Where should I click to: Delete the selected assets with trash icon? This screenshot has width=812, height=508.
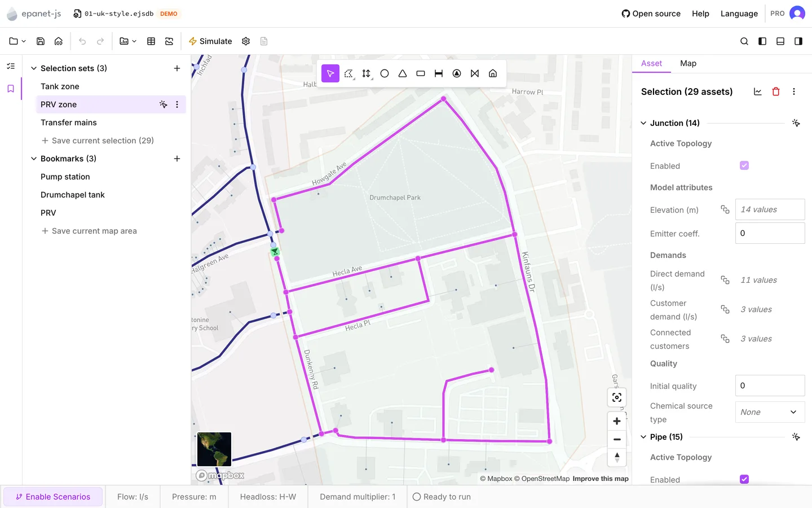click(776, 91)
